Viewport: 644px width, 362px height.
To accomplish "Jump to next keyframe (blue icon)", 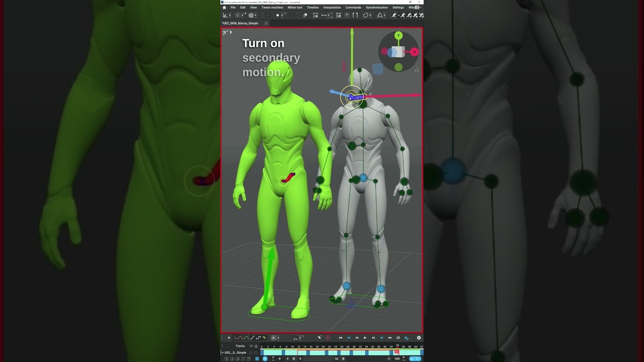I will click(x=381, y=338).
